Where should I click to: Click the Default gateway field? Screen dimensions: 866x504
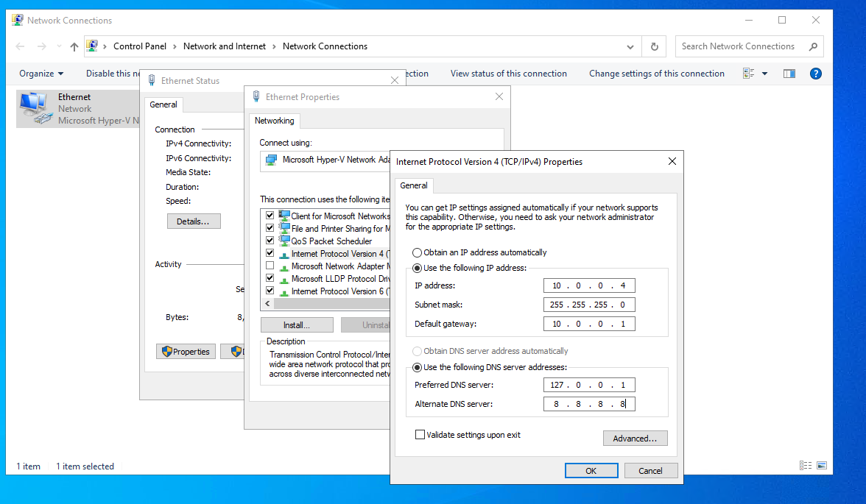[589, 324]
